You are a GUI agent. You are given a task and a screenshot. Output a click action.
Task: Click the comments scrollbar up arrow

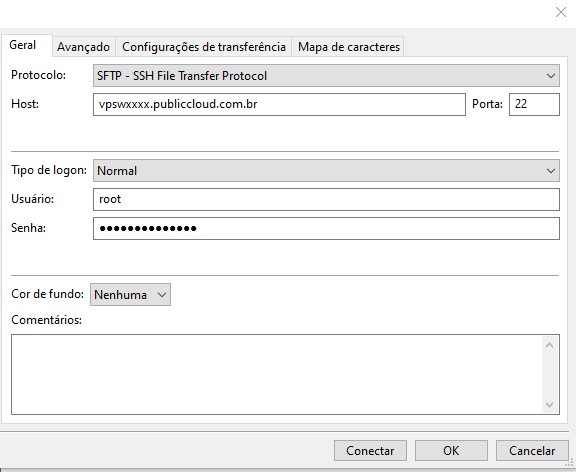(x=550, y=345)
